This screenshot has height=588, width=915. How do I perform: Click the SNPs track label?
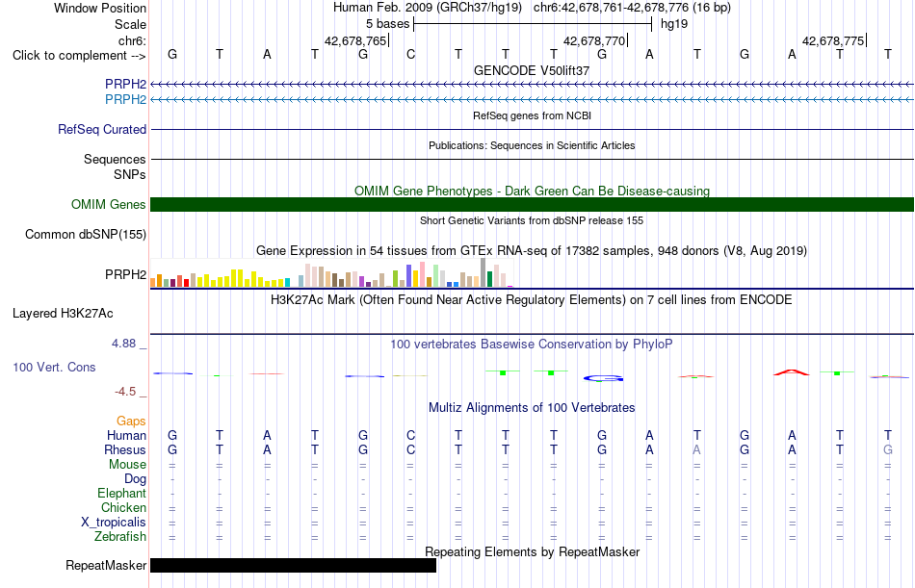(x=130, y=174)
